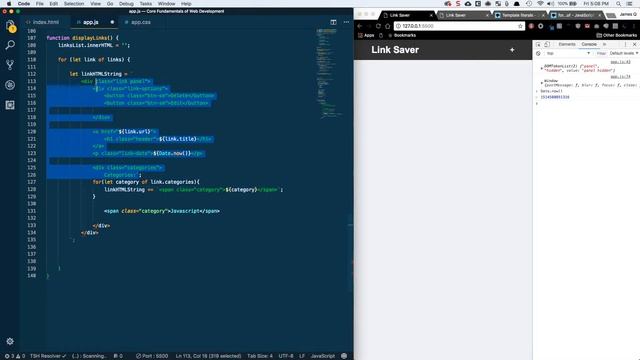The image size is (640, 360).
Task: Switch to the app.css editor tab
Action: [x=138, y=22]
